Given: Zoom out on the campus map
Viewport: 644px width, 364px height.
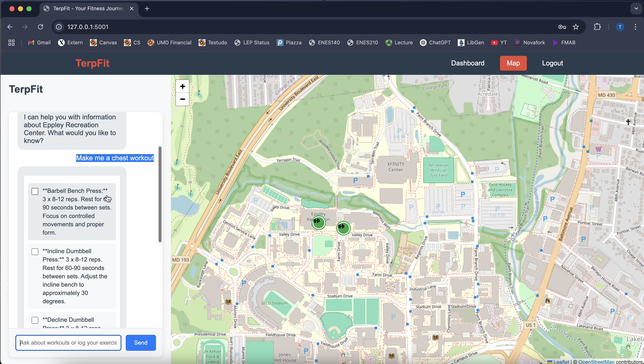Looking at the screenshot, I should (182, 99).
